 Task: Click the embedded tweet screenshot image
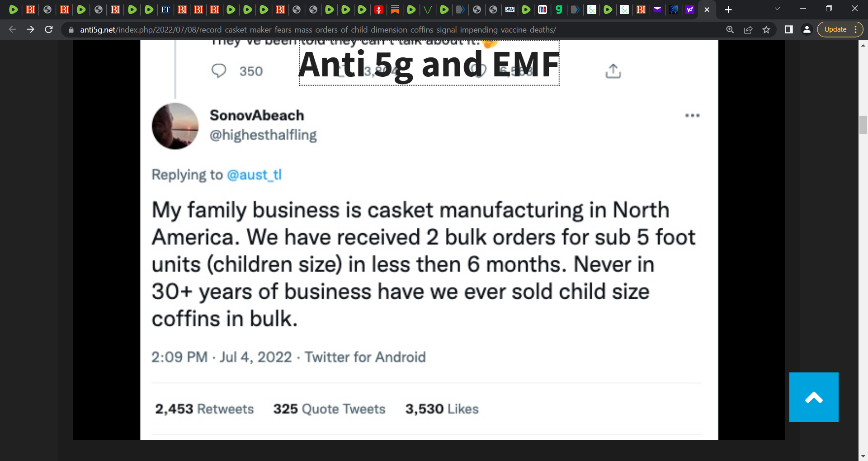click(429, 240)
